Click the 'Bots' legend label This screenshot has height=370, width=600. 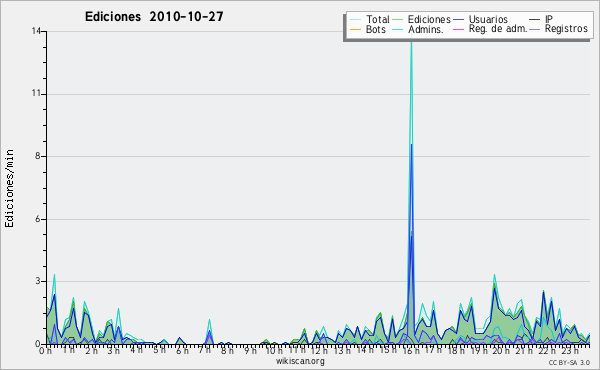pyautogui.click(x=376, y=29)
